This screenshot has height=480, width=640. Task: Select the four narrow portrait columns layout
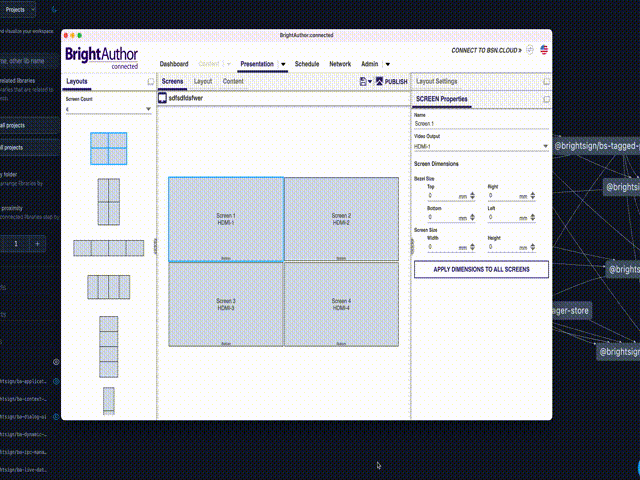(109, 287)
